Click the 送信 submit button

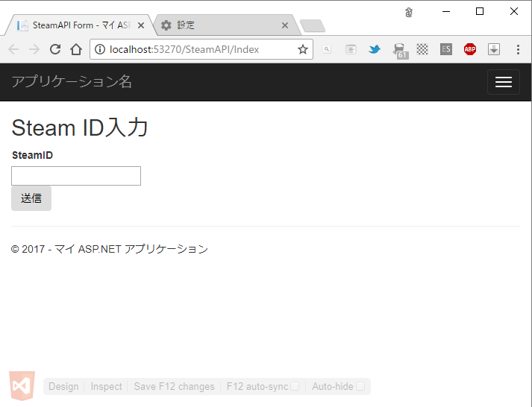coord(31,198)
